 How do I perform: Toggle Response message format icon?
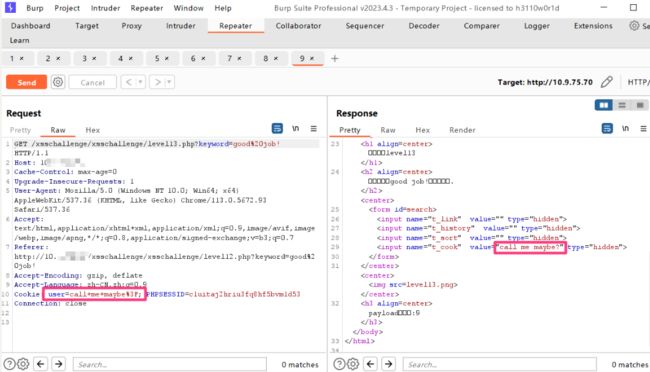(x=607, y=129)
